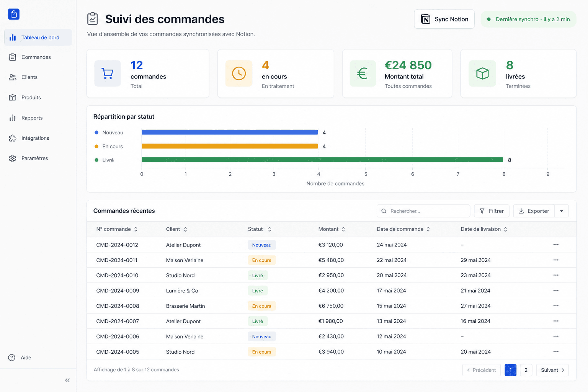588x392 pixels.
Task: Click amount €6 750,00
Action: coord(331,306)
